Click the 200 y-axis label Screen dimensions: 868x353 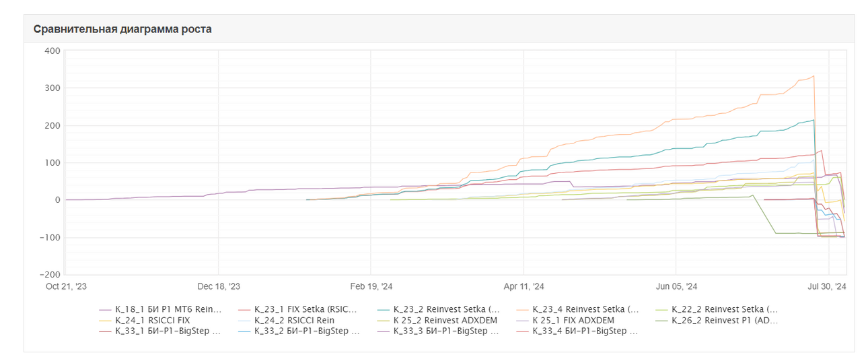point(53,125)
